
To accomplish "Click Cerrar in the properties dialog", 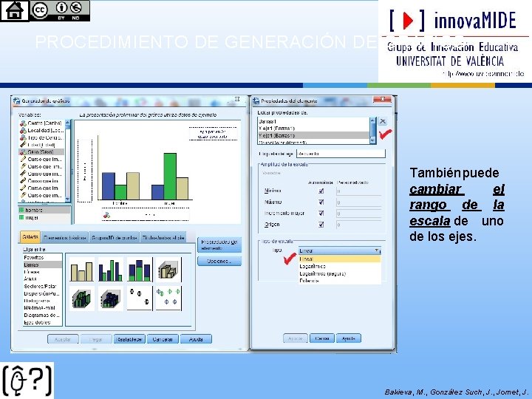I will click(x=322, y=338).
